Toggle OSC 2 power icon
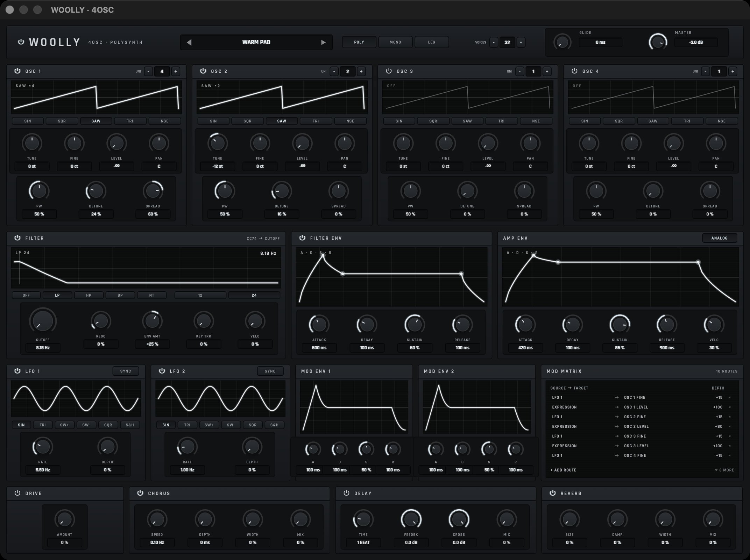 (203, 71)
